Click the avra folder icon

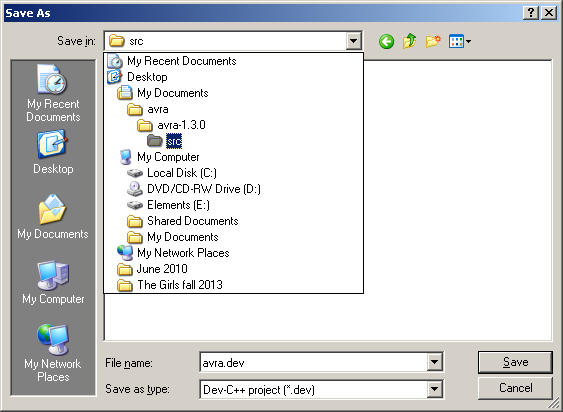(135, 109)
